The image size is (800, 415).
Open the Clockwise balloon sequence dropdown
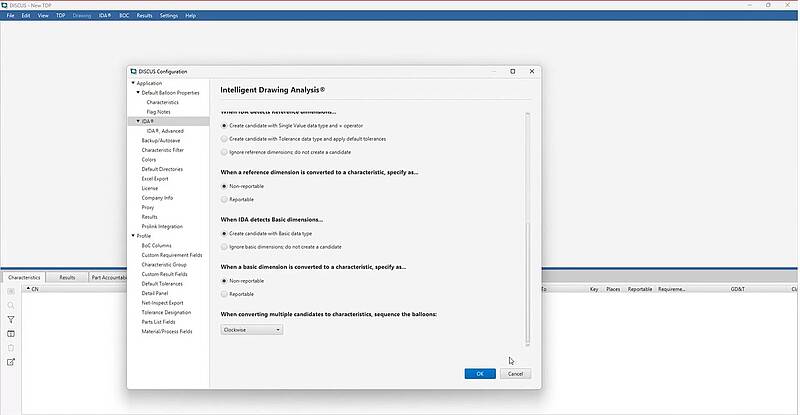252,329
